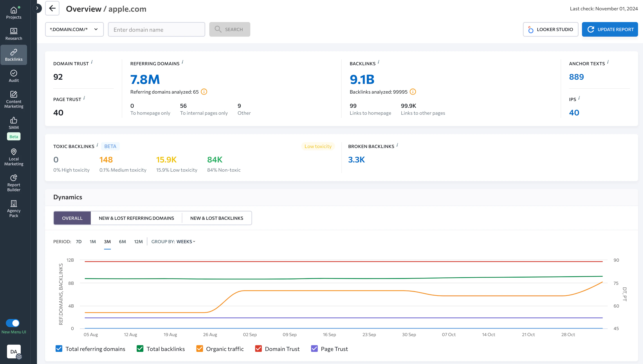The image size is (643, 364).
Task: Open Looker Studio integration button
Action: click(x=550, y=29)
